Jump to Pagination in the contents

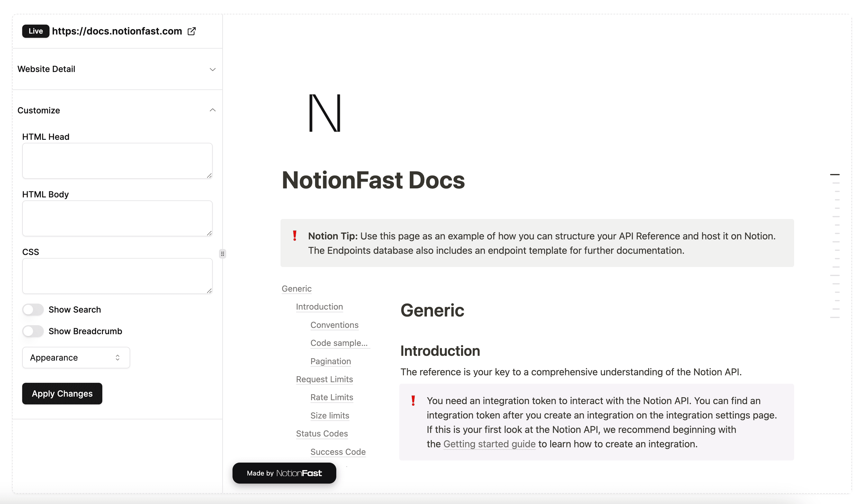coord(331,361)
